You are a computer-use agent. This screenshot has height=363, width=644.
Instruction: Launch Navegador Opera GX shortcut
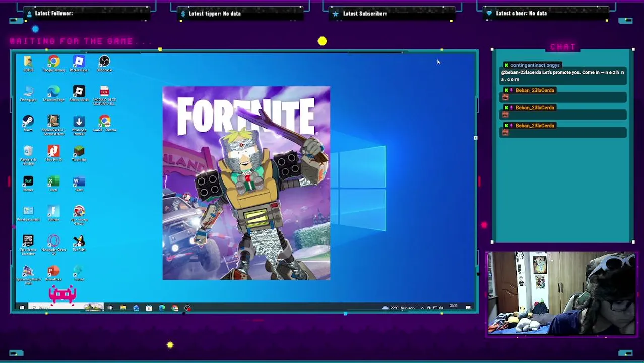(x=53, y=245)
